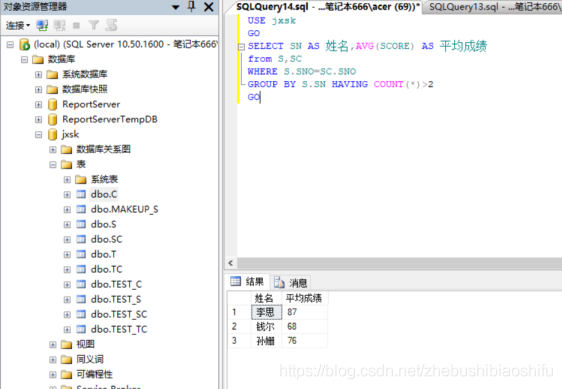This screenshot has height=389, width=562.
Task: Select the dbo.TEST_TC table icon
Action: click(81, 329)
